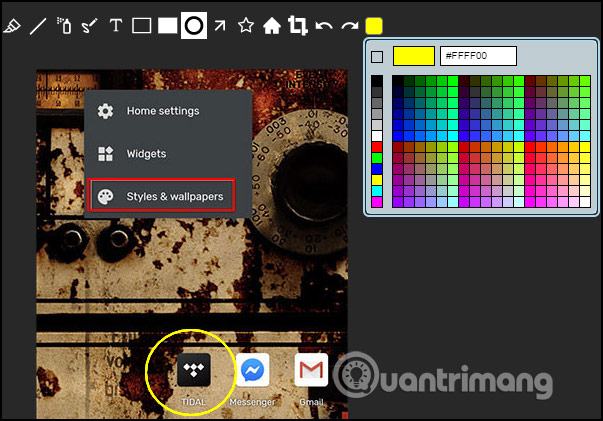Select the straight line tool

click(38, 26)
